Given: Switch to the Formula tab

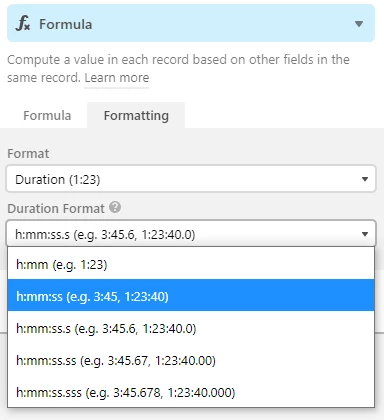Looking at the screenshot, I should tap(47, 116).
